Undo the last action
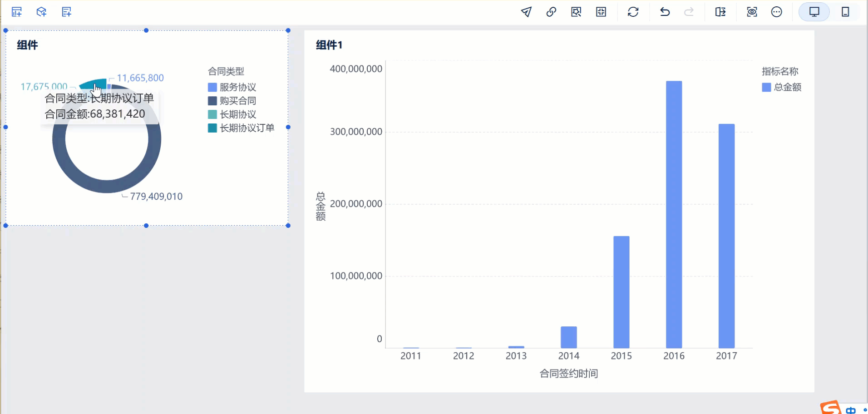Viewport: 868px width, 414px height. pos(665,12)
